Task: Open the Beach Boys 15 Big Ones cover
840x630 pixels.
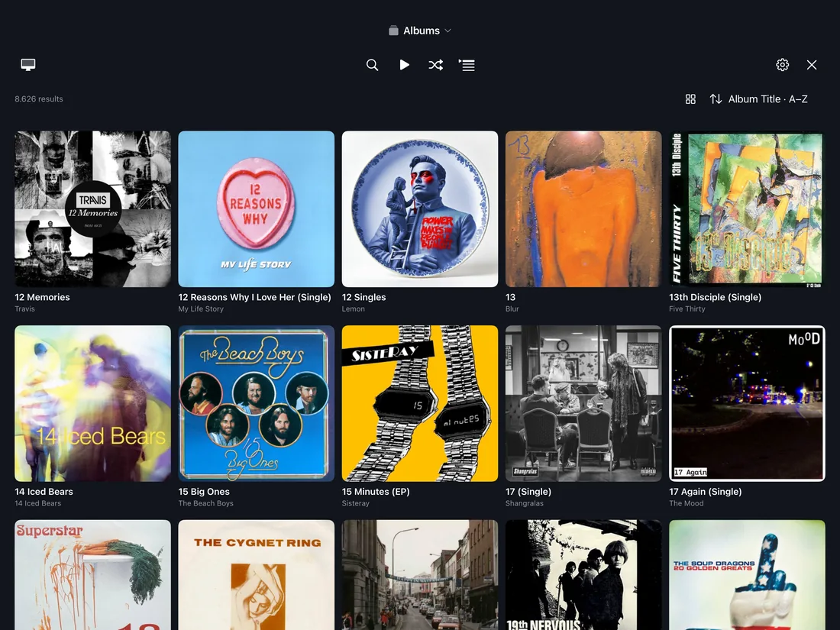Action: coord(256,403)
